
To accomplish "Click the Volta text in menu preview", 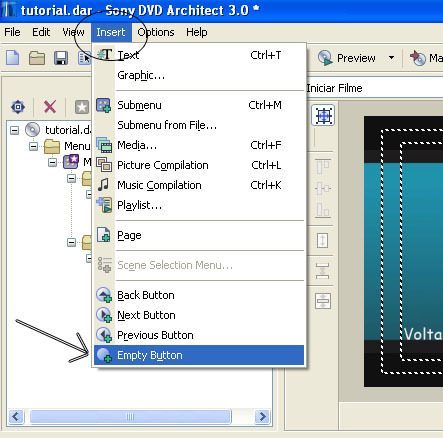I will tap(423, 334).
